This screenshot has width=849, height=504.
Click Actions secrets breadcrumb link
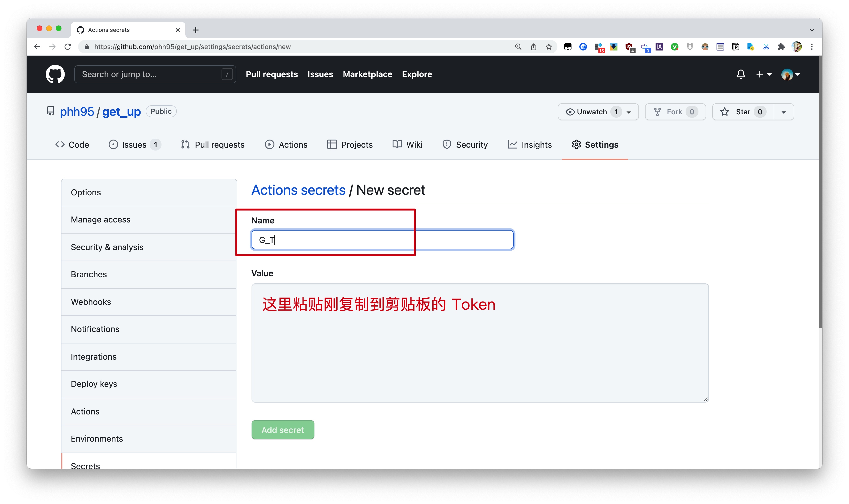[298, 190]
